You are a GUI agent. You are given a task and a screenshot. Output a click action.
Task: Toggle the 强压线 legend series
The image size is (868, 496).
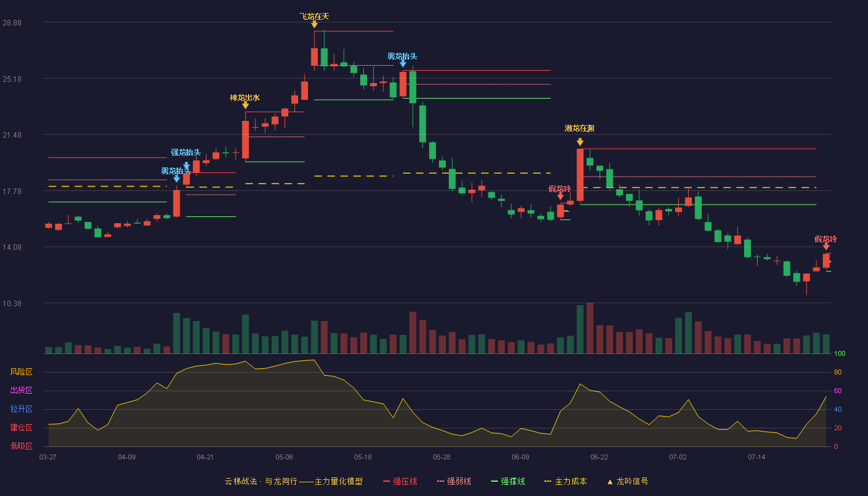pyautogui.click(x=400, y=481)
